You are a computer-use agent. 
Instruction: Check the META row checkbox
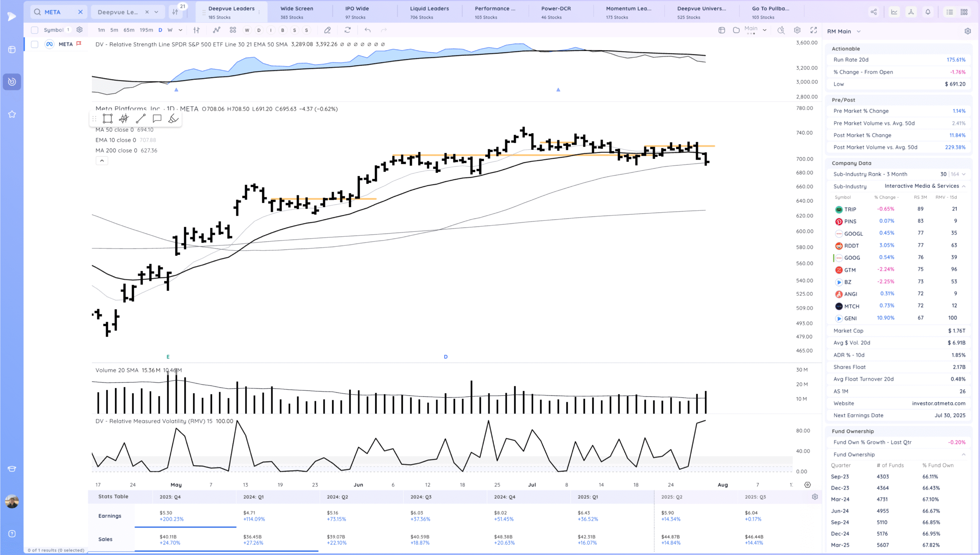point(34,44)
